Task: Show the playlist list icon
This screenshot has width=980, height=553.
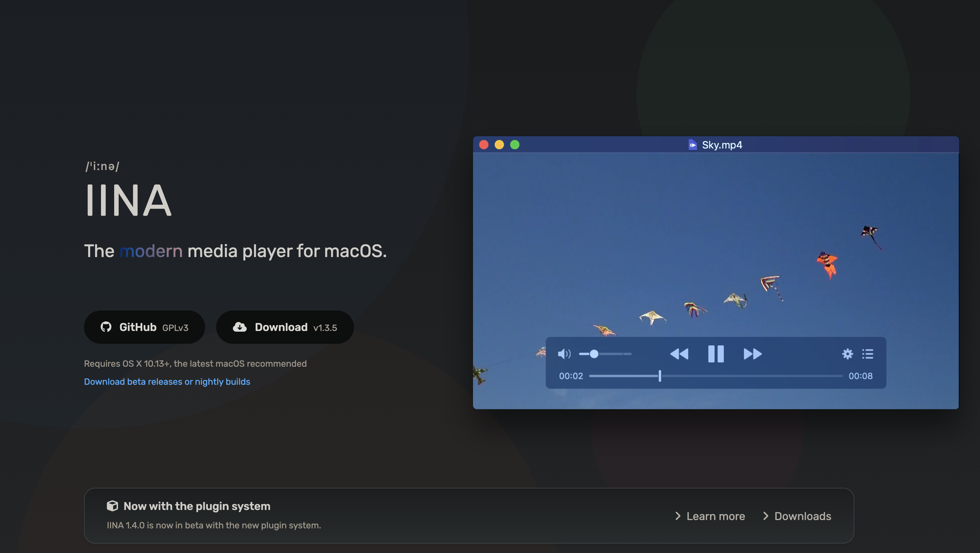Action: click(868, 354)
